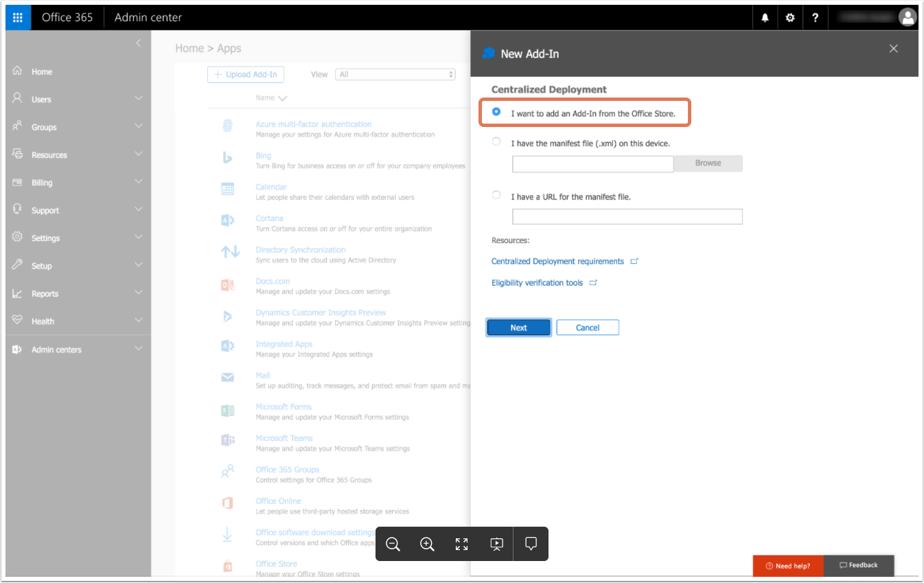
Task: Choose the manifest file on this device option
Action: 496,141
